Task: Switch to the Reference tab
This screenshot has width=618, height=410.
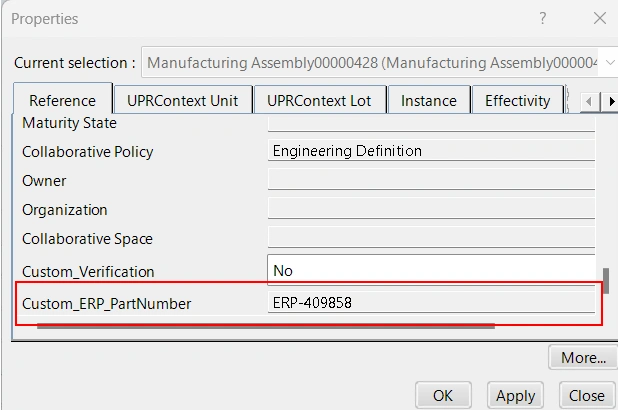Action: coord(62,101)
